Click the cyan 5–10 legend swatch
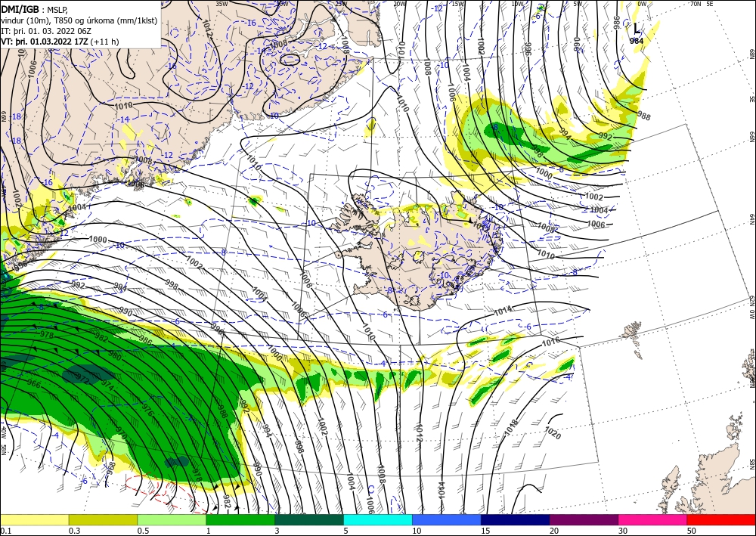Screen dimensions: 756x536 click(377, 519)
